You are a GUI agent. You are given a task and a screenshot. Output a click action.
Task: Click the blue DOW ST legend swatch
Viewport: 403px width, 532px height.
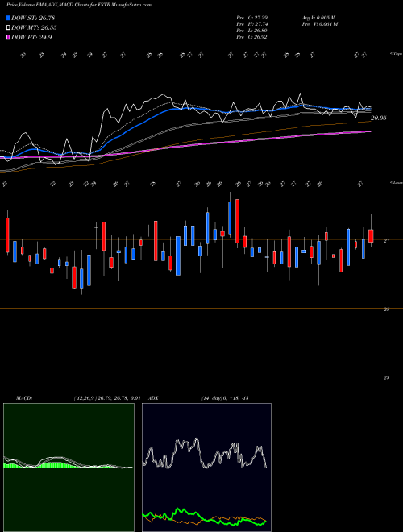[8, 18]
